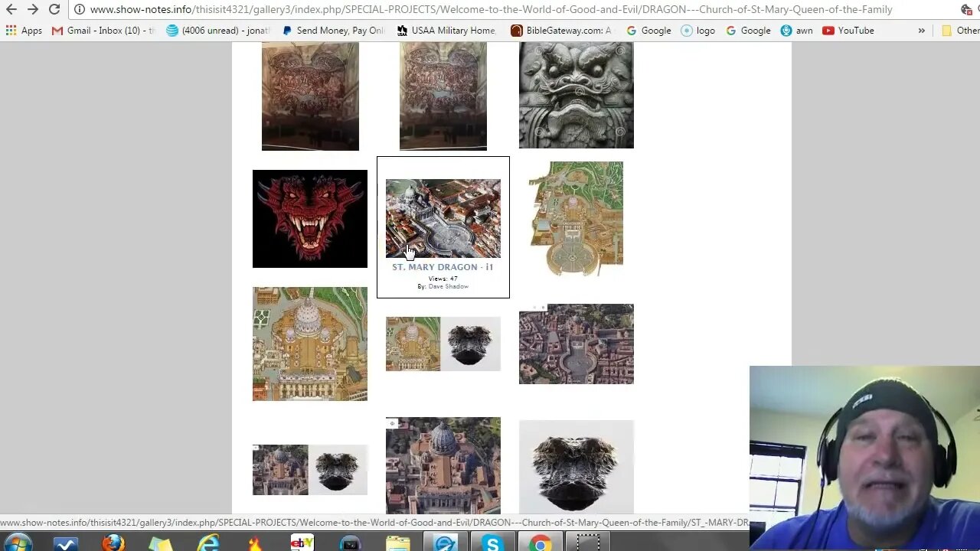Open the highlighted ST. MARY DRAGON aerial thumbnail
Screen dimensions: 980x551
(x=443, y=218)
